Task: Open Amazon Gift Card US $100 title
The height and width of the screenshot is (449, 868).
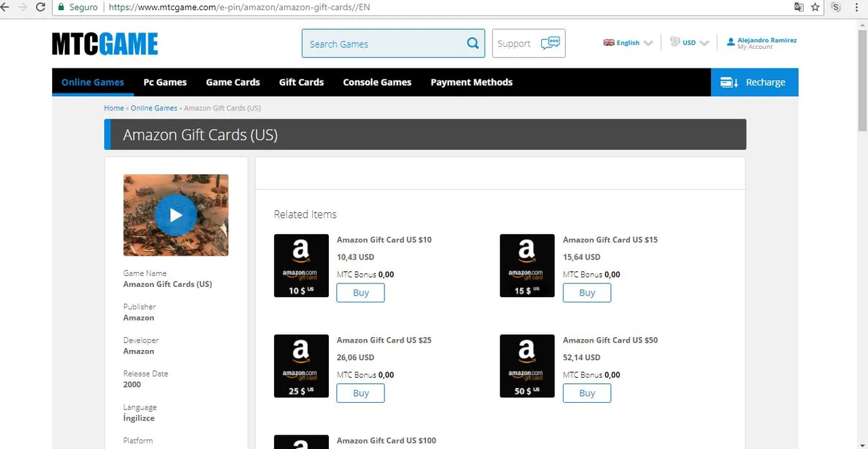Action: point(387,440)
